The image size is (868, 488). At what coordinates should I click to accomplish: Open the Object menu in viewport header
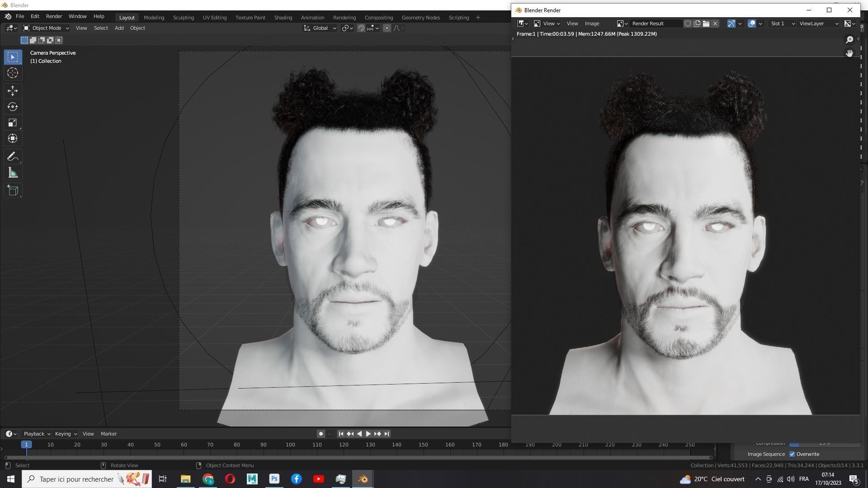[x=137, y=28]
